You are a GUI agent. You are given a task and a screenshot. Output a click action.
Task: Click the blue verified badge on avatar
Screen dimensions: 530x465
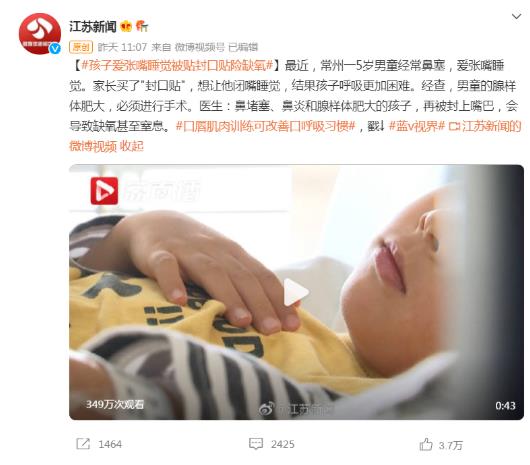pos(55,49)
